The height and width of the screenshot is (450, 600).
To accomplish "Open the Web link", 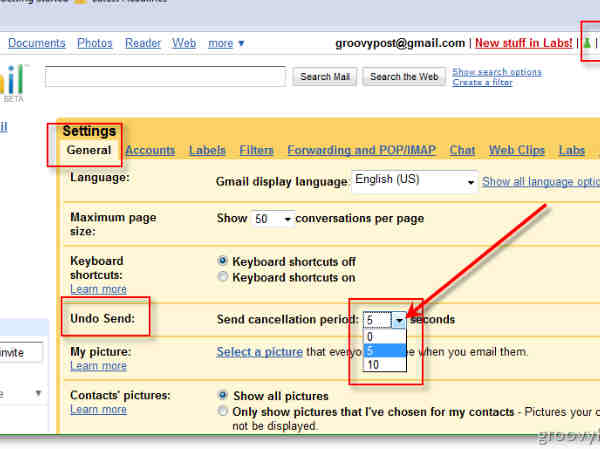I will coord(184,43).
